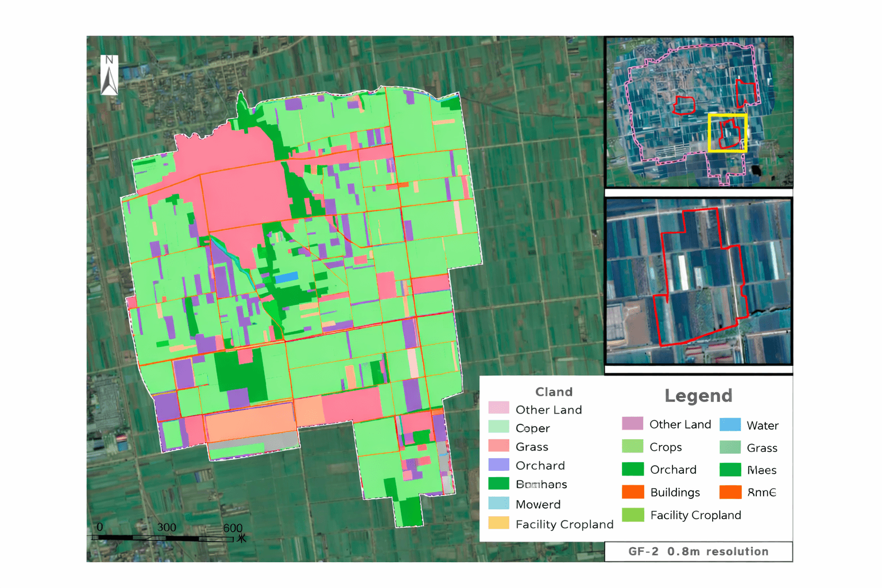Screen dimensions: 882x588
Task: Click the blue Water legend swatch
Action: pyautogui.click(x=730, y=425)
